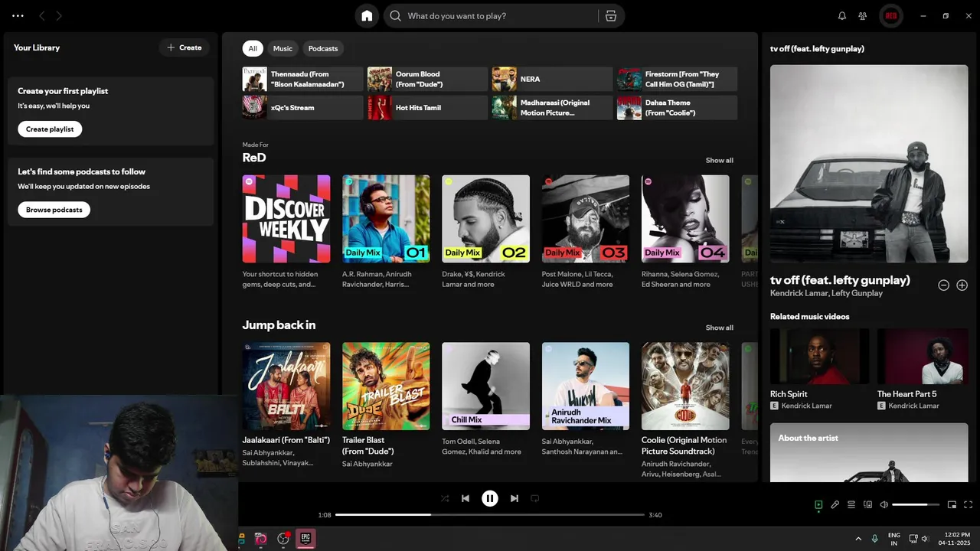Open the What's New notifications bell
Image resolution: width=980 pixels, height=551 pixels.
click(x=842, y=16)
